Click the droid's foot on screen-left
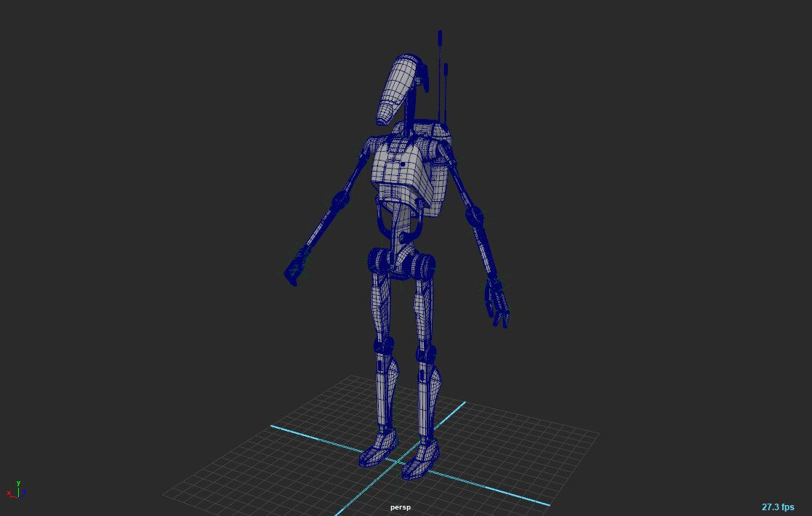Screen dimensions: 812x516 pos(378,447)
